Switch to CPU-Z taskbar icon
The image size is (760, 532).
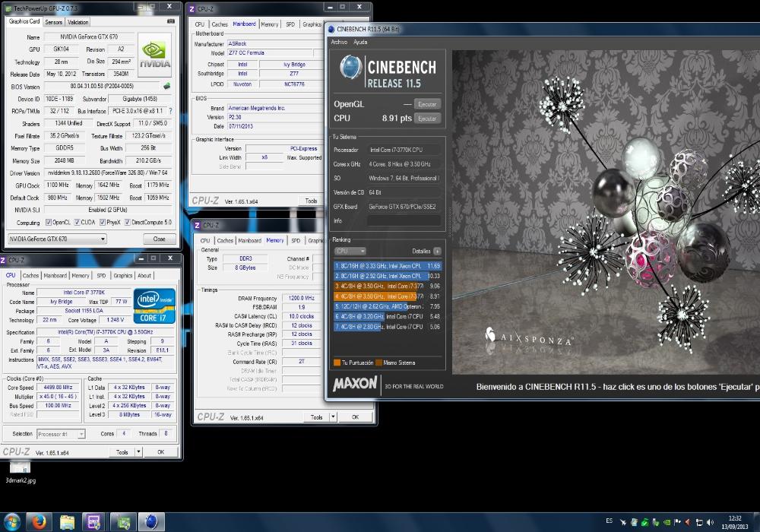[93, 522]
